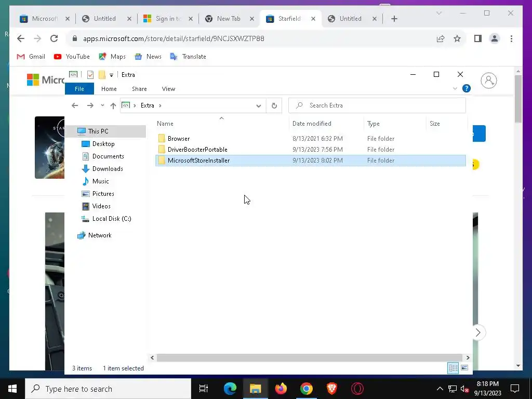Click next arrow on Starfield screenshots carousel
Screen dimensions: 532x399
pos(478,332)
